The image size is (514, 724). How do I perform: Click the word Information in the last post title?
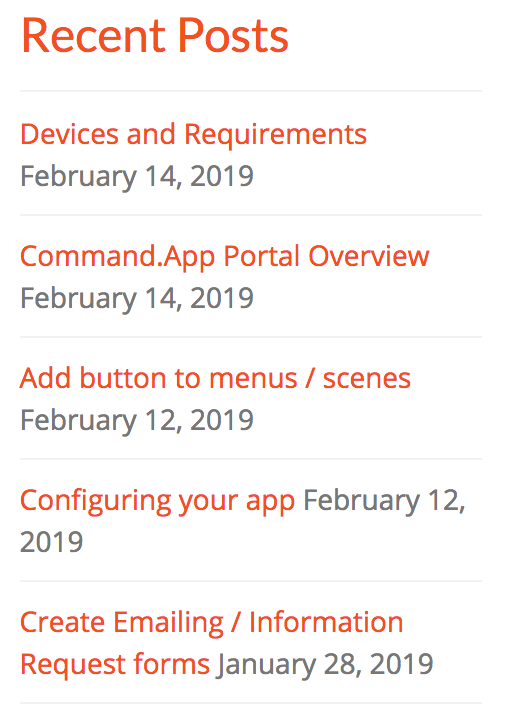[326, 622]
